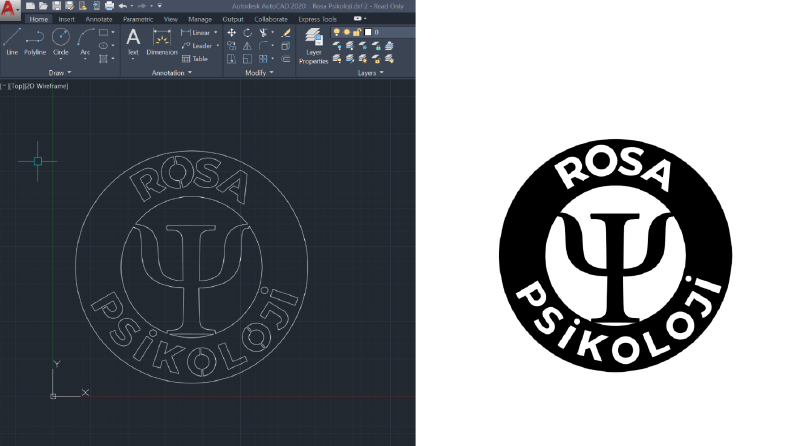
Task: Open Layer Properties manager
Action: pos(314,46)
